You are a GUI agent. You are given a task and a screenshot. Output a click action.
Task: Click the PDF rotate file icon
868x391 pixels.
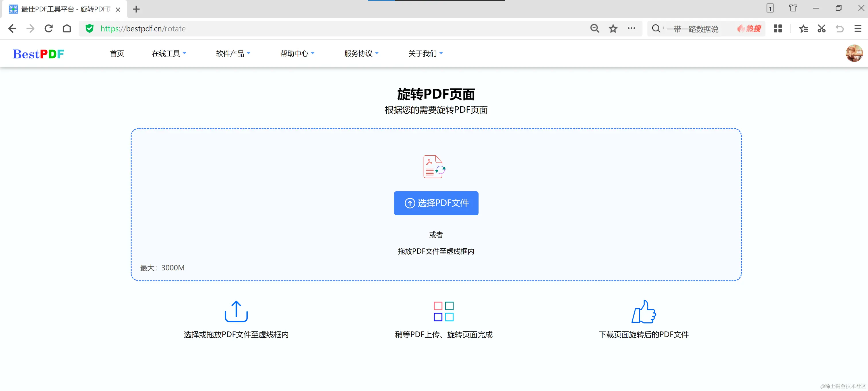pos(434,167)
